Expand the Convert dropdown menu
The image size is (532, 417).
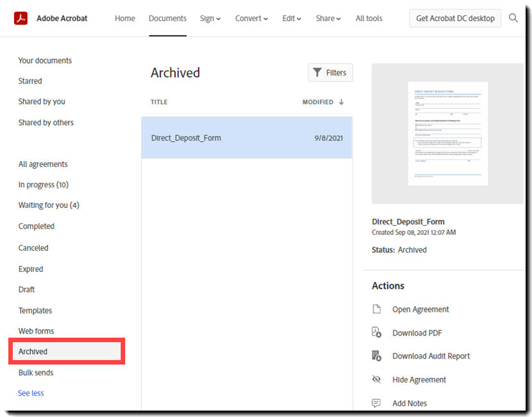click(251, 19)
